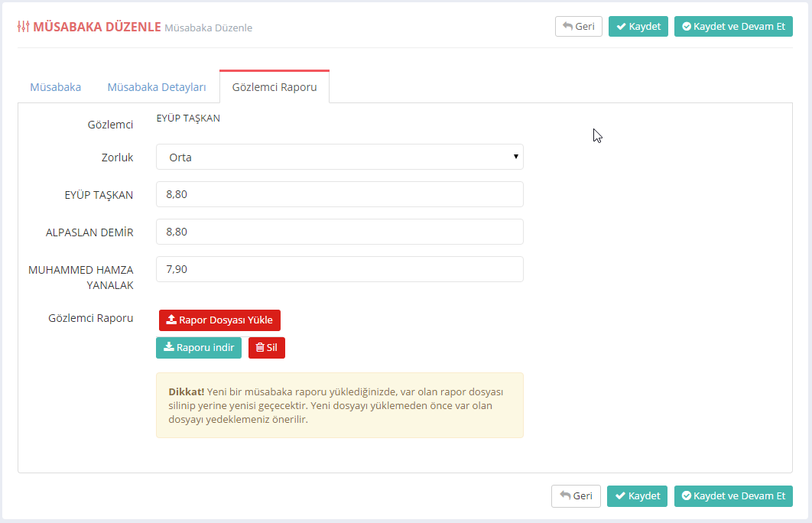Click the Dikkat warning message box
Viewport: 812px width, 523px height.
339,405
